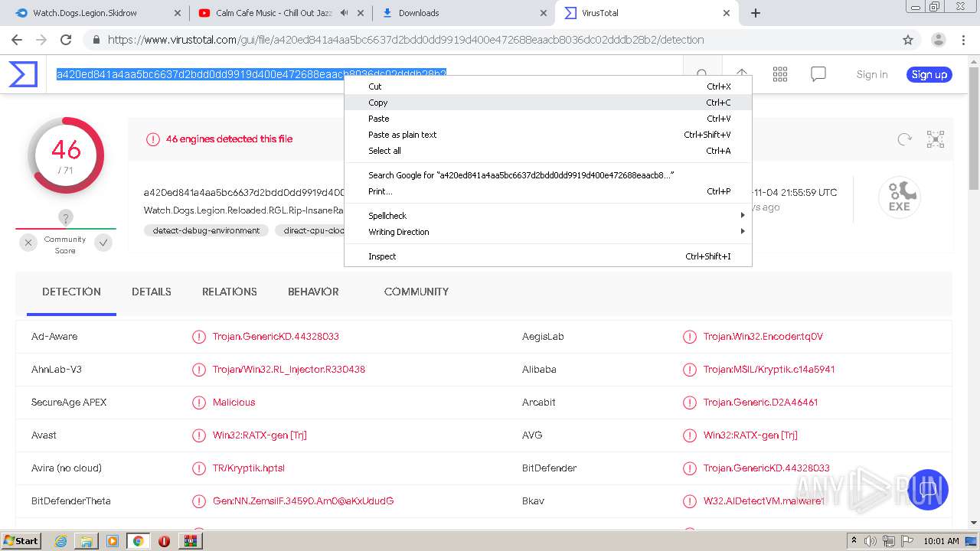The image size is (980, 551).
Task: Click TR/Kryptik.hptsl Avira result
Action: point(249,468)
